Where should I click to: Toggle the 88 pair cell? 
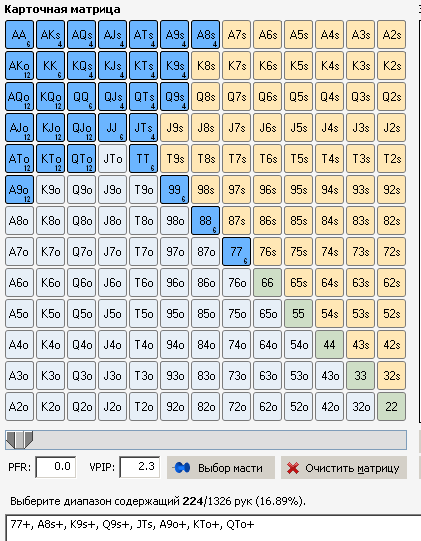(206, 221)
